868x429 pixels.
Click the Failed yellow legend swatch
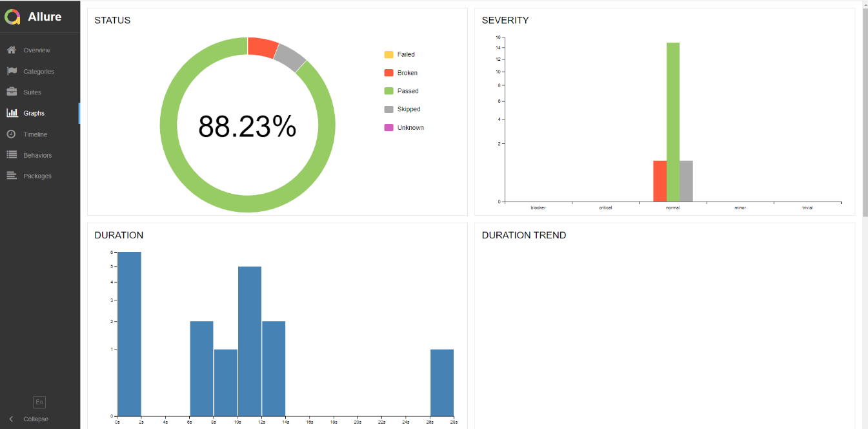(x=389, y=55)
